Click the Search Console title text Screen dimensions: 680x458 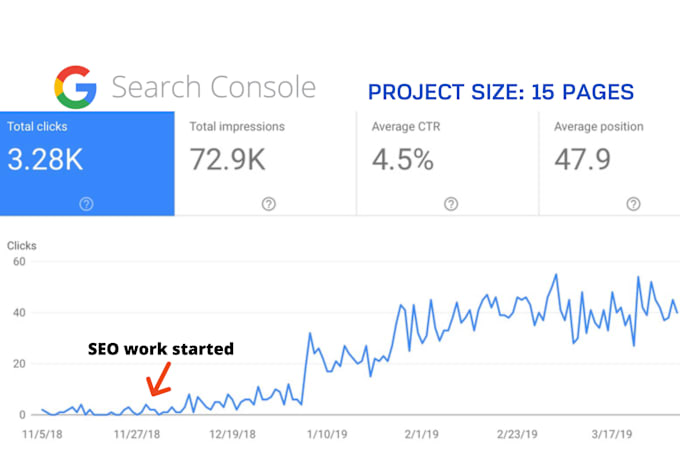tap(213, 87)
